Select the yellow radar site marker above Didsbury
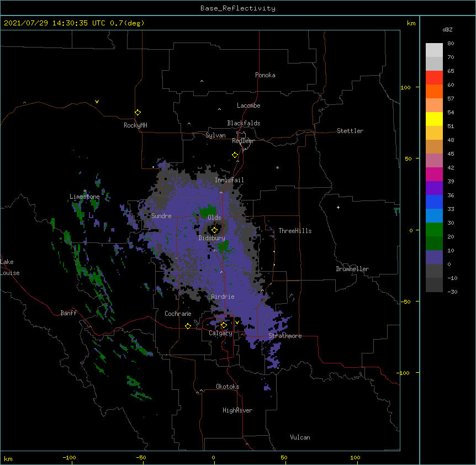The image size is (476, 465). (x=214, y=230)
